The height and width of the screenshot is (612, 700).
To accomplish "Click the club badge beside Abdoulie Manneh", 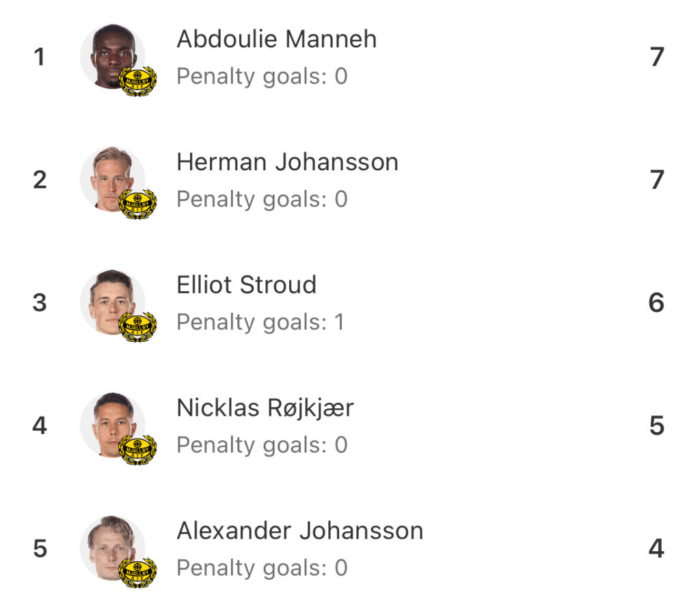I will (x=137, y=81).
